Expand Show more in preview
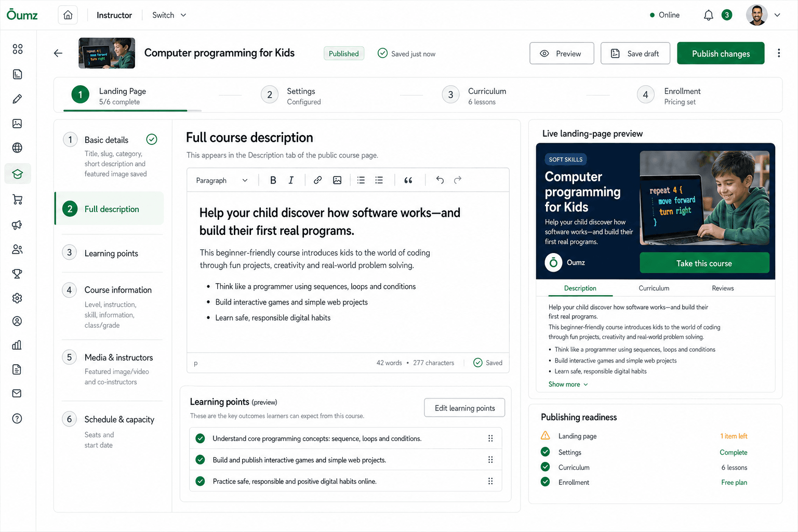The image size is (798, 532). coord(568,384)
